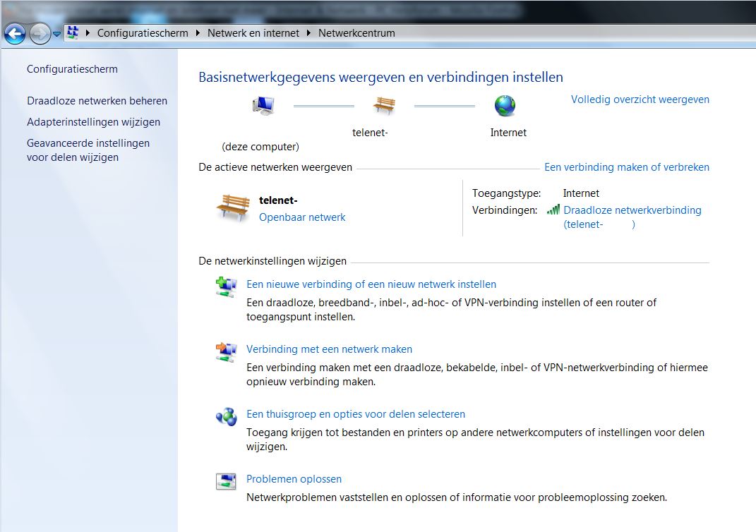This screenshot has height=532, width=756.
Task: Click the back navigation arrow button
Action: click(14, 33)
